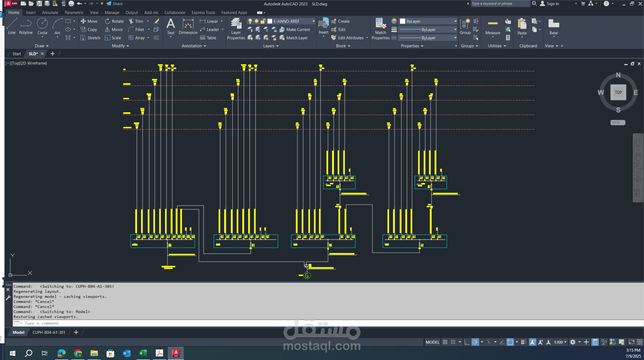The width and height of the screenshot is (644, 360).
Task: Click the Rotate tool
Action: pos(114,21)
